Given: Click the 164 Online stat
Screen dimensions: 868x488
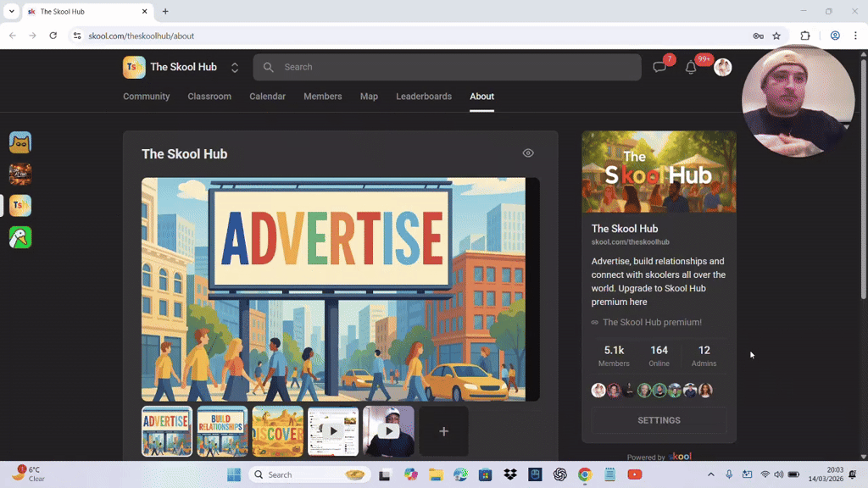Looking at the screenshot, I should (659, 356).
